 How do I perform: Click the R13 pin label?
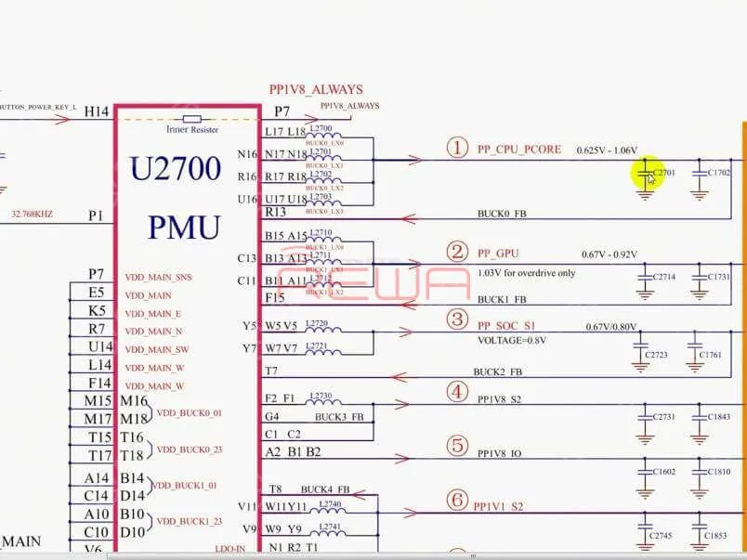[275, 212]
